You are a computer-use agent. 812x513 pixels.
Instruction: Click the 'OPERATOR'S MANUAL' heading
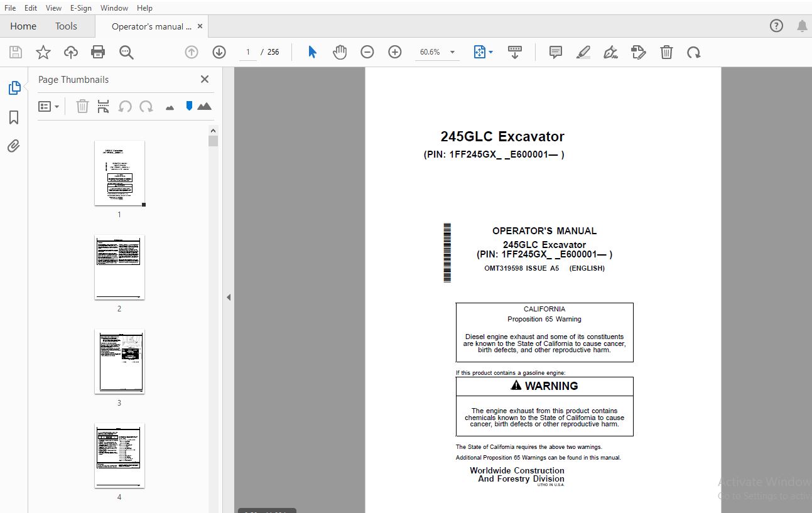click(544, 230)
